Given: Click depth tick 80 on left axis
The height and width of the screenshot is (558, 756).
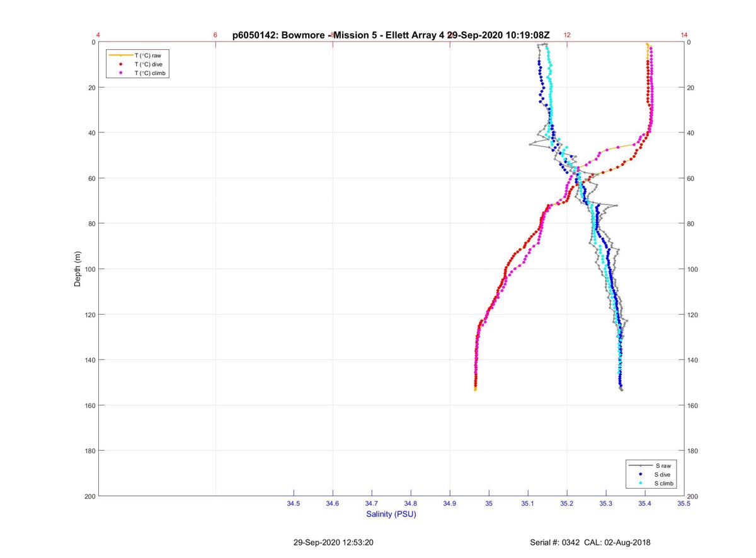Looking at the screenshot, I should (91, 224).
